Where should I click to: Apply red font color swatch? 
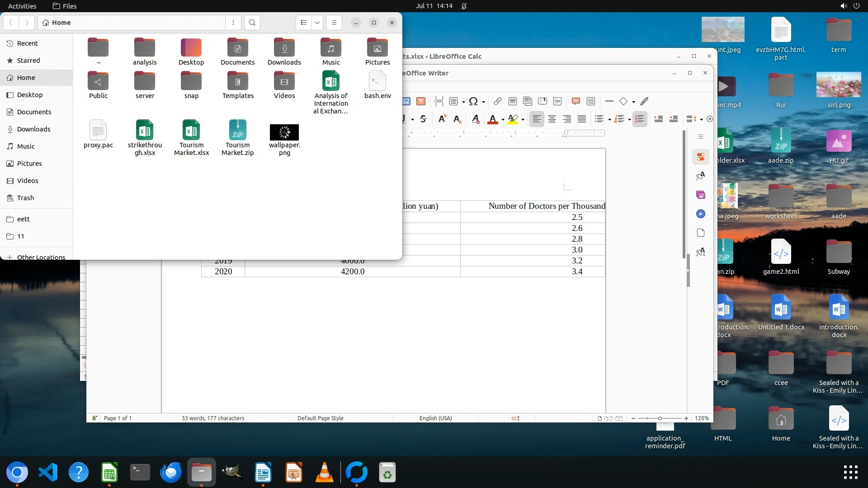tap(493, 119)
